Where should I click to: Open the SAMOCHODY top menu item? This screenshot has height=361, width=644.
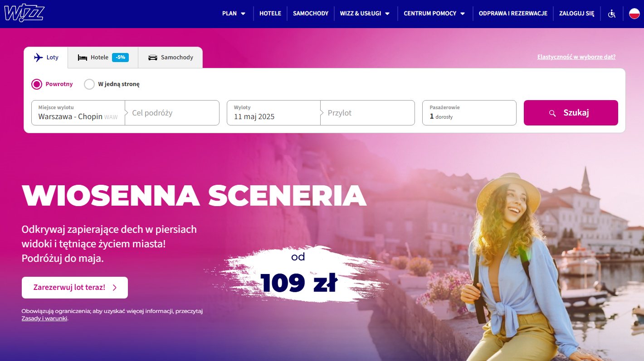[x=311, y=14]
